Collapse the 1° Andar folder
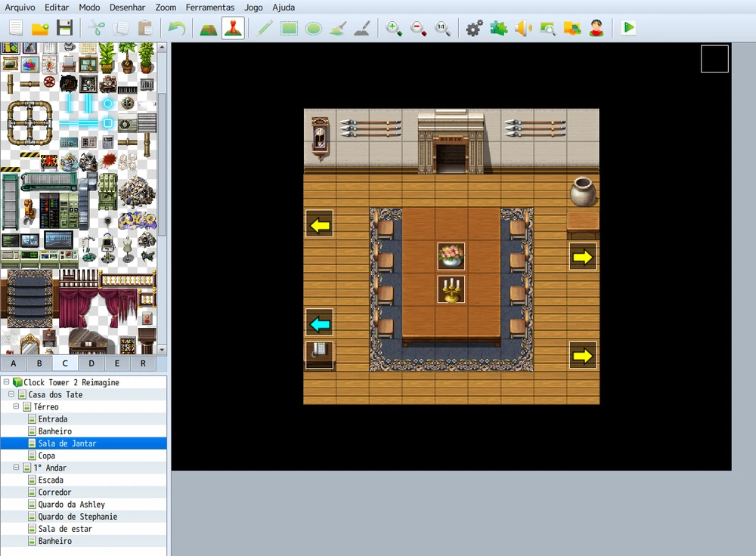756x556 pixels. [17, 468]
